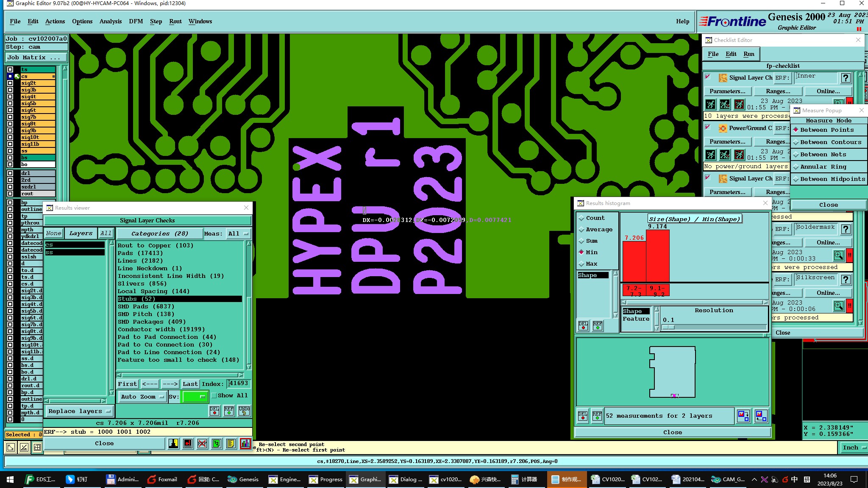
Task: Toggle visibility box of sig2t layer
Action: point(10,83)
